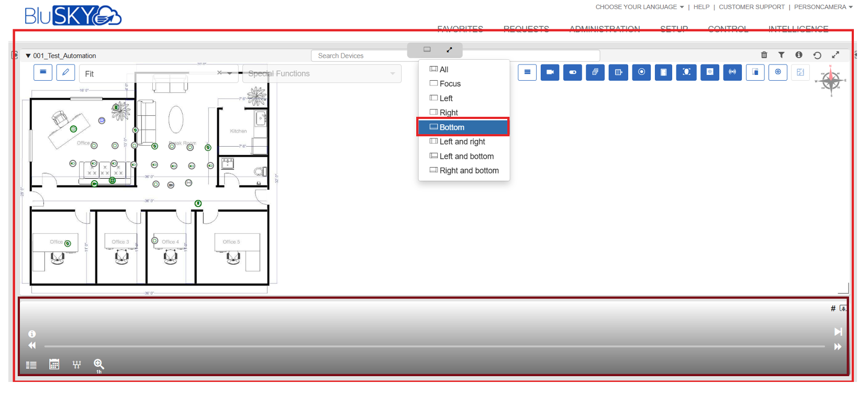The width and height of the screenshot is (868, 394).
Task: Open the timeline list view icon
Action: click(31, 365)
